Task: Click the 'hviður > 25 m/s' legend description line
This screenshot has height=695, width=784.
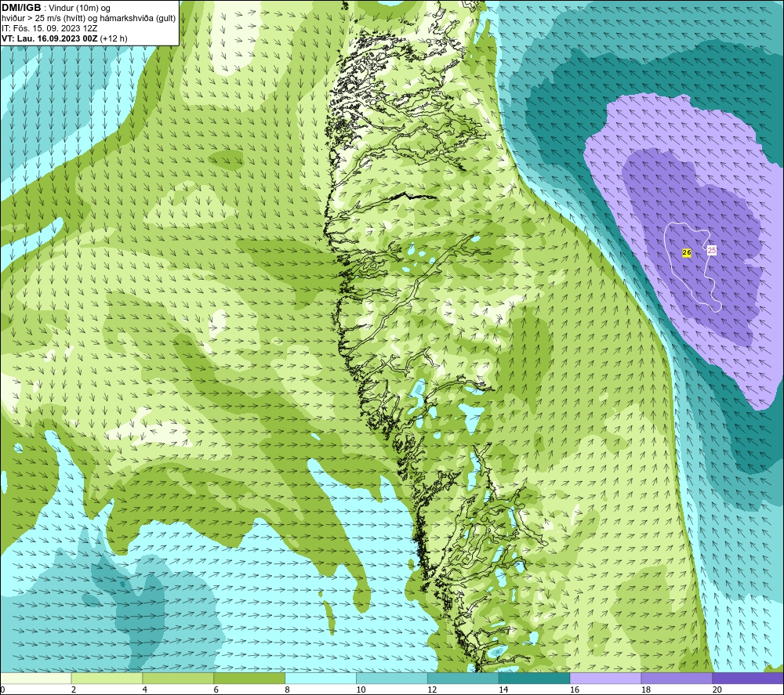Action: point(89,19)
